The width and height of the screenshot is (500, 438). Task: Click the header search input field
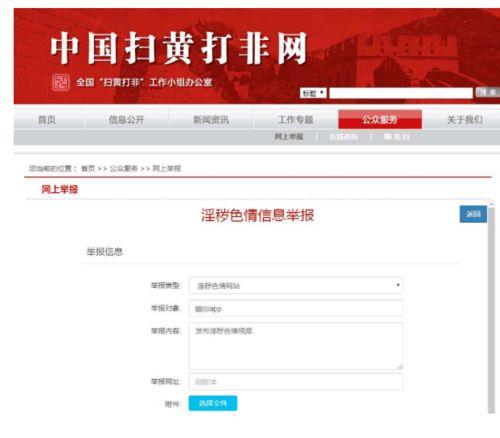point(401,93)
